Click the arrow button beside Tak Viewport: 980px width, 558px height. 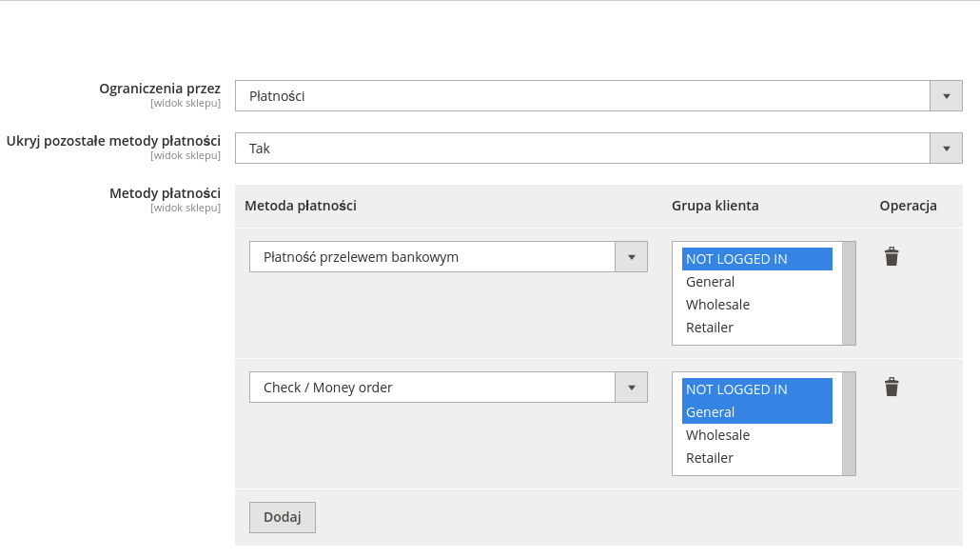pyautogui.click(x=946, y=149)
